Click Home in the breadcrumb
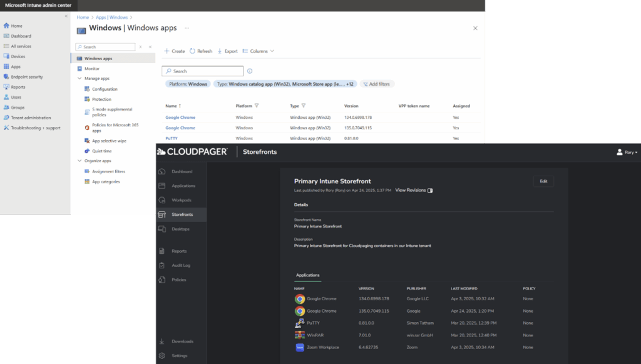The height and width of the screenshot is (364, 641). 83,18
